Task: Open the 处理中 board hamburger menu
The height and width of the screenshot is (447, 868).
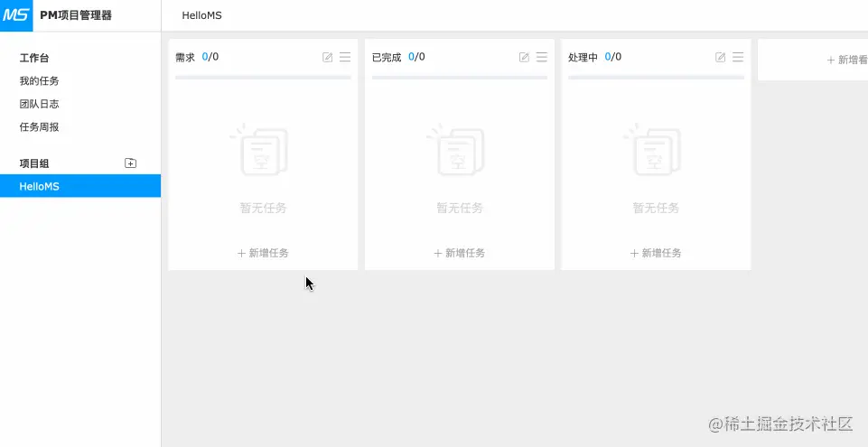Action: pos(737,57)
